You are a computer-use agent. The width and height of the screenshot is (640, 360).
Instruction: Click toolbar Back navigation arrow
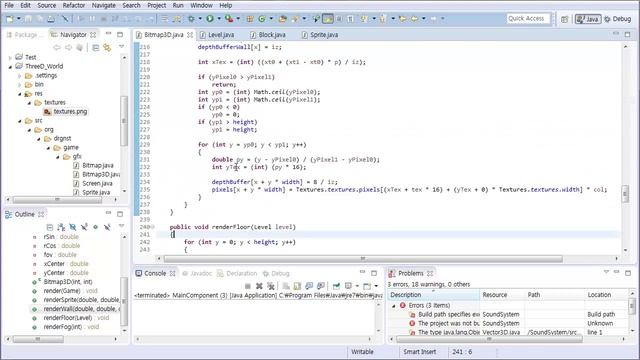414,19
